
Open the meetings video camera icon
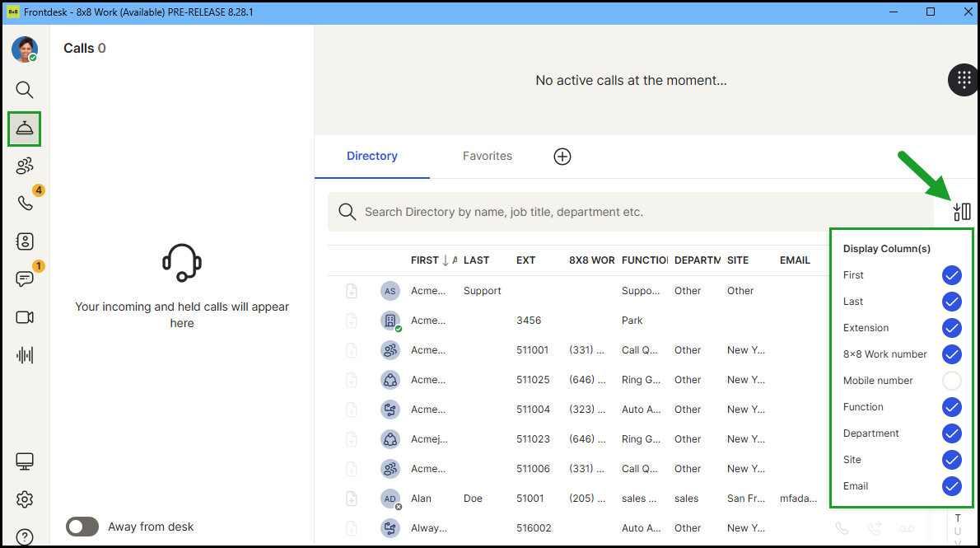click(25, 317)
